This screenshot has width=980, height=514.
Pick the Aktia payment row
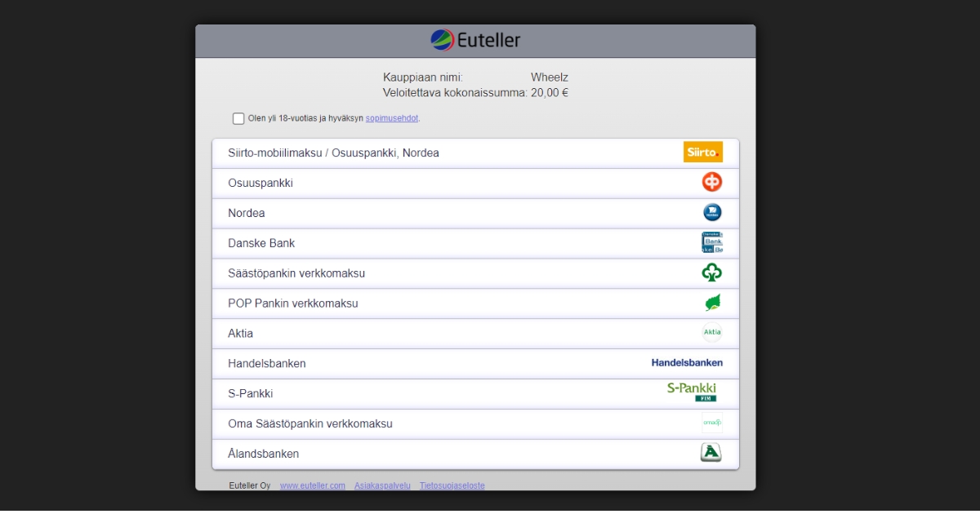[x=475, y=334]
